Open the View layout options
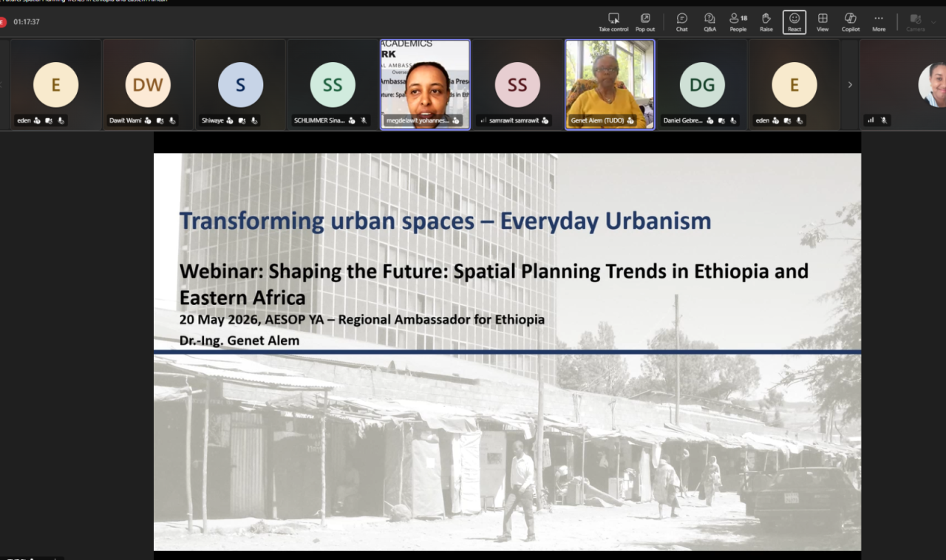Viewport: 946px width, 560px height. coord(823,22)
